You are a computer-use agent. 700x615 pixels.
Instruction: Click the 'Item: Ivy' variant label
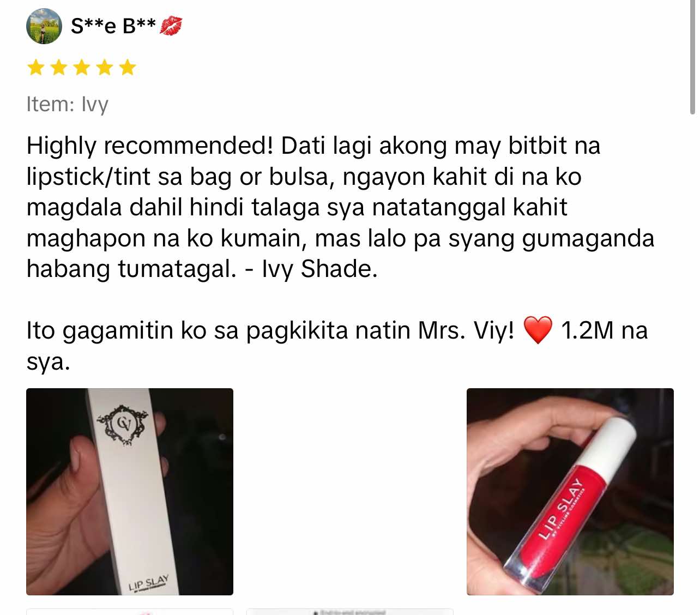point(68,104)
